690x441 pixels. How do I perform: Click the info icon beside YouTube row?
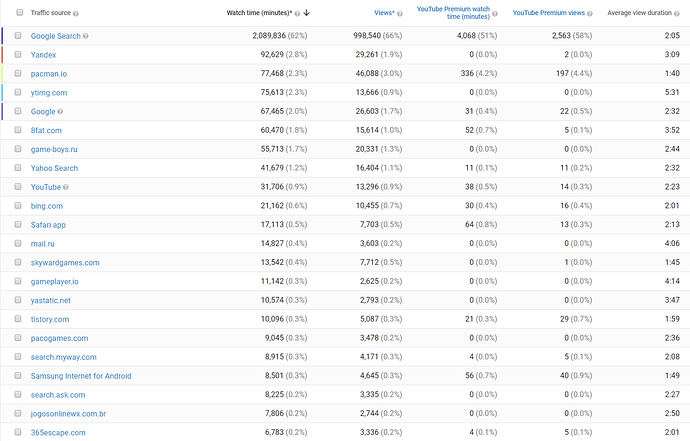click(66, 187)
